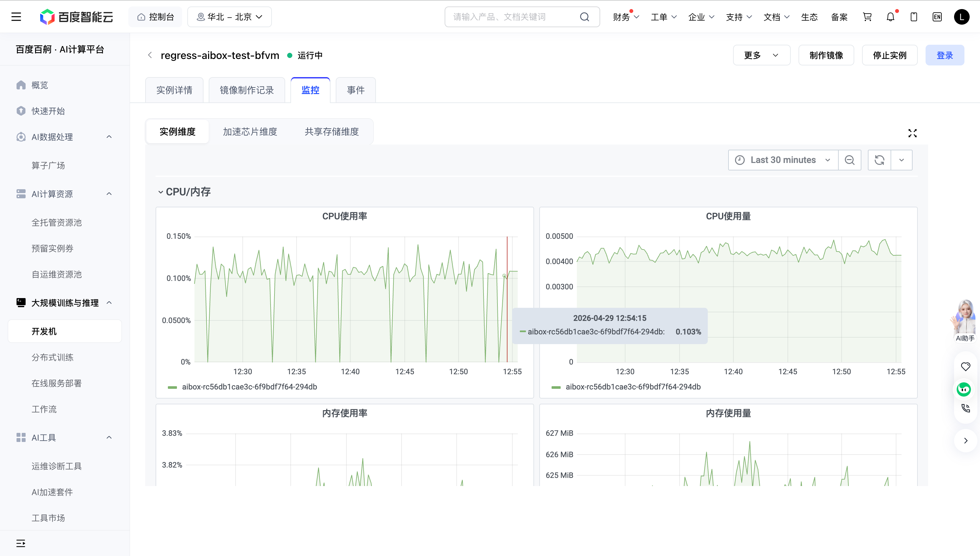Open the user avatar L menu
Image resolution: width=980 pixels, height=556 pixels.
coord(962,17)
